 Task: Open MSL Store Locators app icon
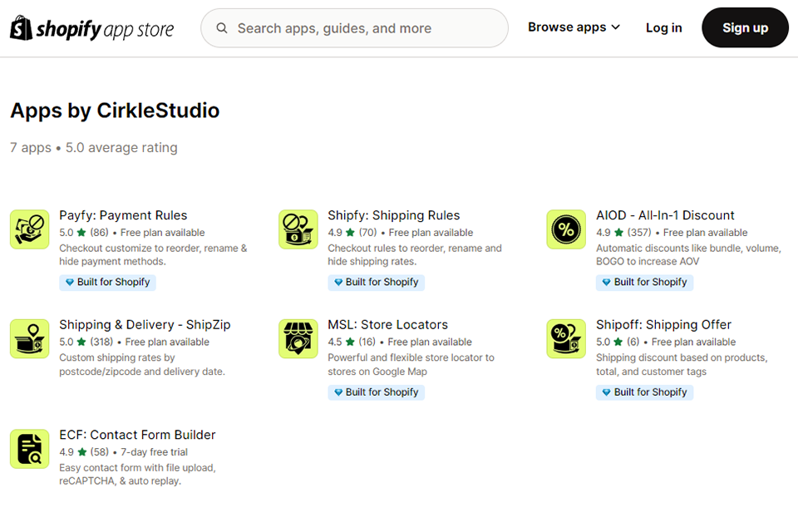coord(298,338)
